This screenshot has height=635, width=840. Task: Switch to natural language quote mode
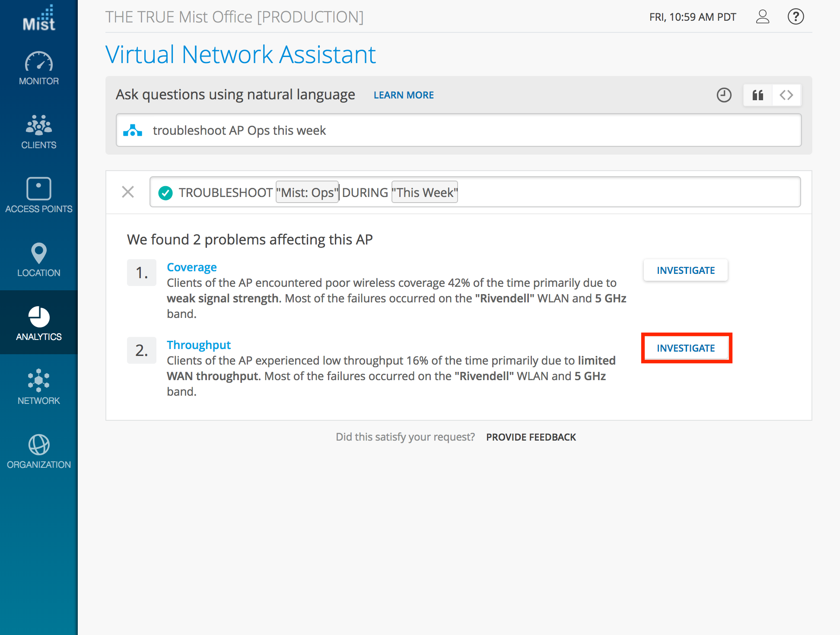[758, 95]
